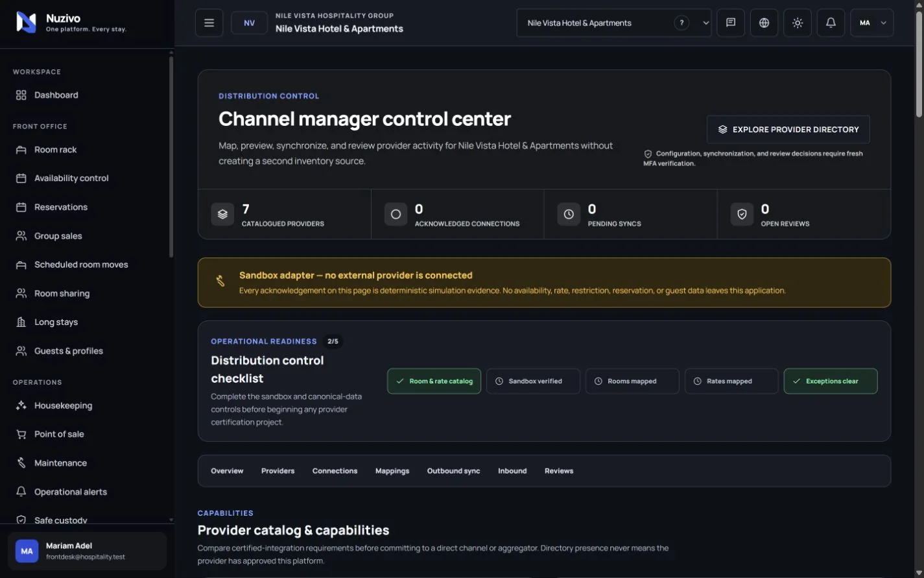The height and width of the screenshot is (578, 924).
Task: Click Explore Provider Directory button
Action: point(788,130)
